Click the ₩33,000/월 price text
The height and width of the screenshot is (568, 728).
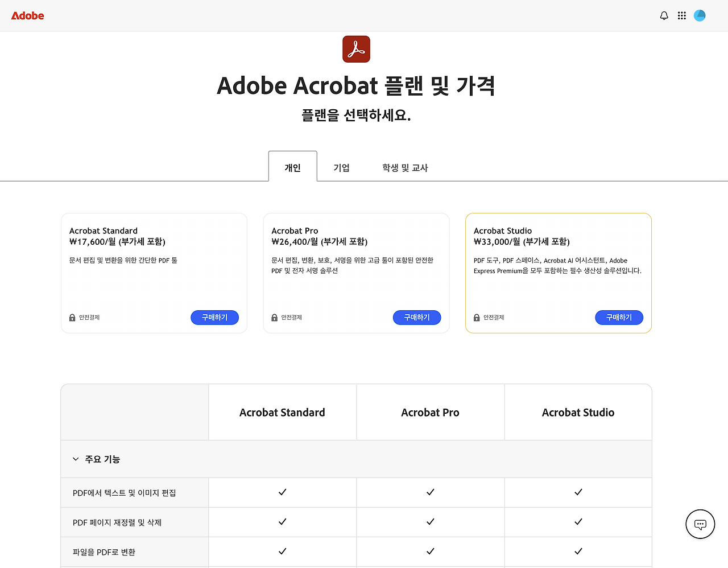point(522,242)
